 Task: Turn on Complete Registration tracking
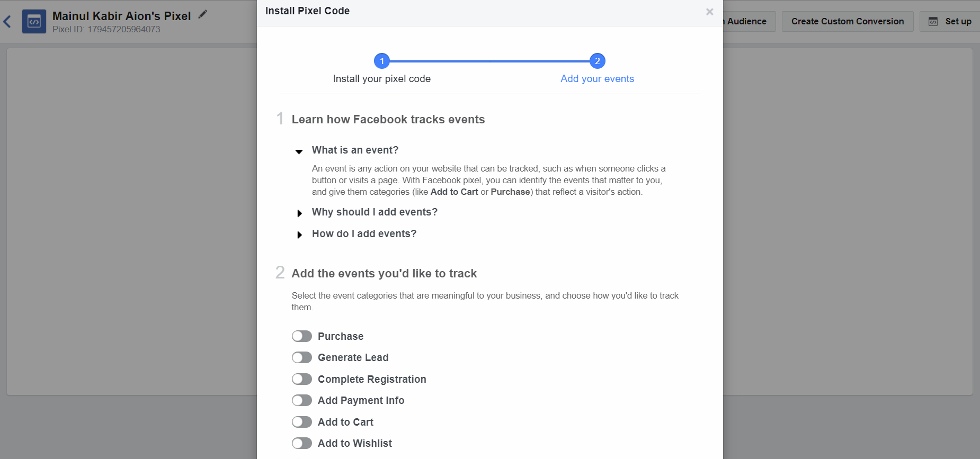[302, 379]
